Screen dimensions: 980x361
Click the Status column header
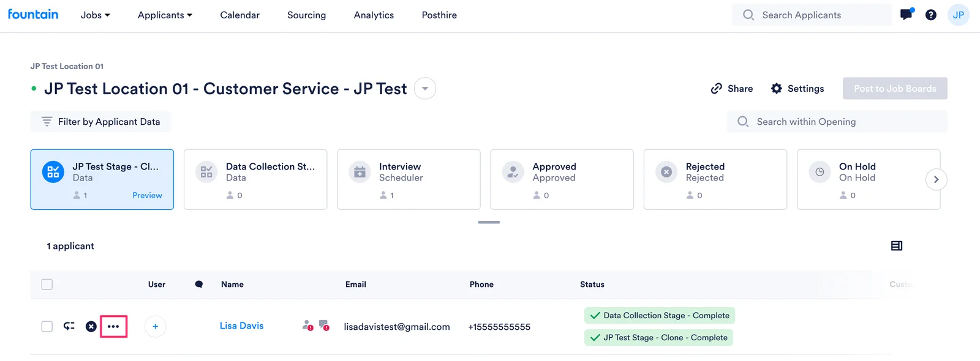[592, 285]
